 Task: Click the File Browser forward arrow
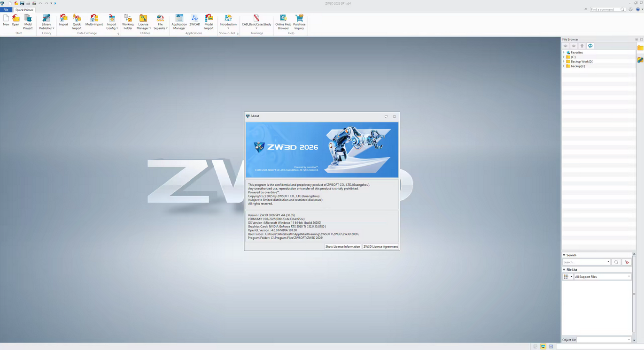(x=574, y=46)
